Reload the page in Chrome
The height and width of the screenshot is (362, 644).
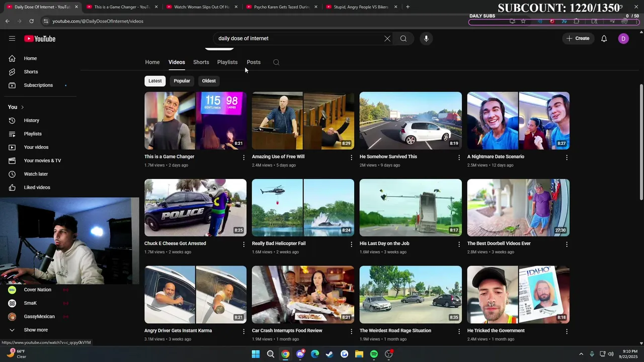(31, 21)
